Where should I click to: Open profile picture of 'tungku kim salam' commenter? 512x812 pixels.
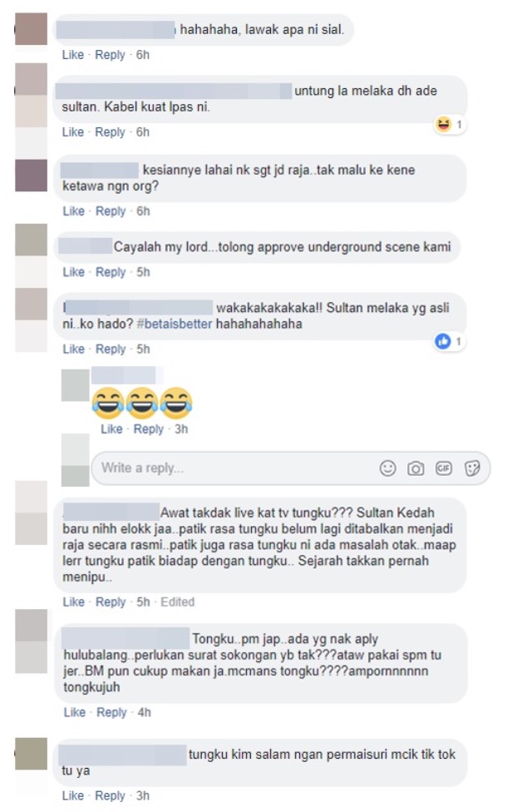coord(31,754)
